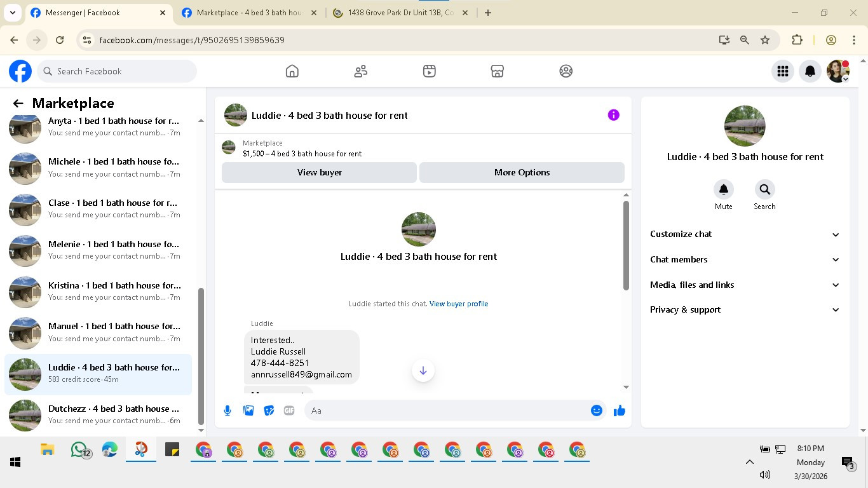The height and width of the screenshot is (488, 868).
Task: Open Anyta 1 bed 1 bath conversation
Action: pos(98,127)
